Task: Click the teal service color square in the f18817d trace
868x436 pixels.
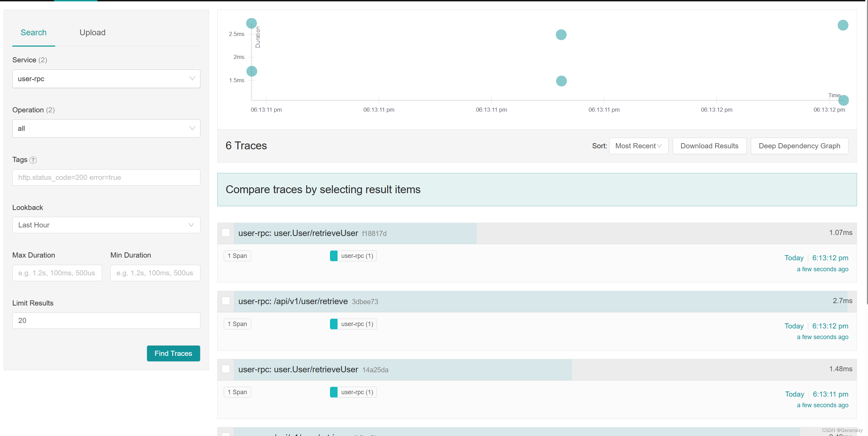Action: click(x=334, y=256)
